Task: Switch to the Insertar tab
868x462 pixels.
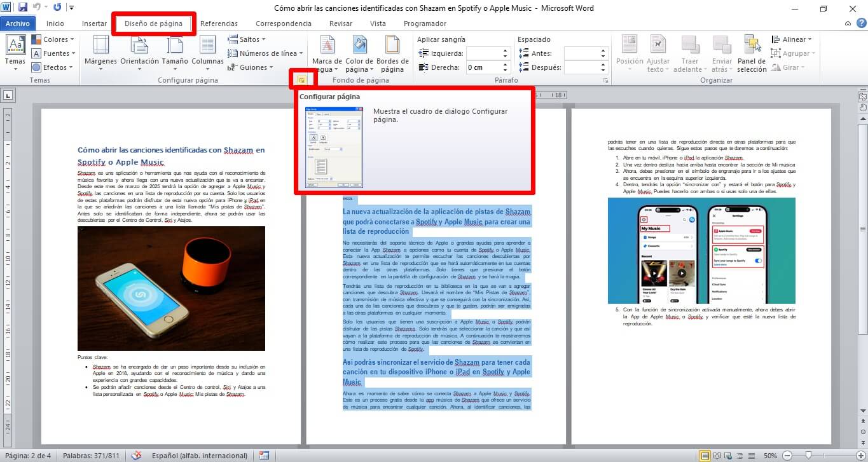Action: 94,24
